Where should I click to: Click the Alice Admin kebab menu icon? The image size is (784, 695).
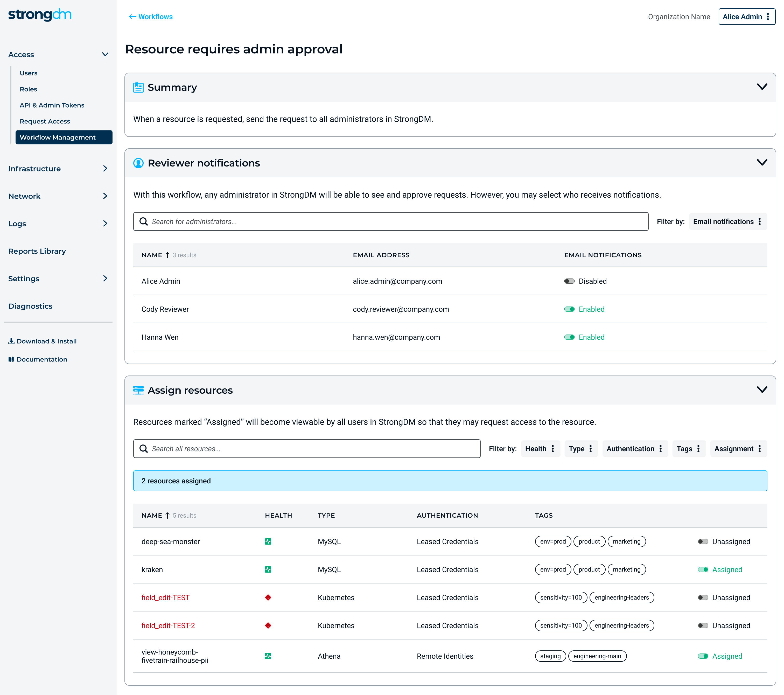[x=768, y=17]
